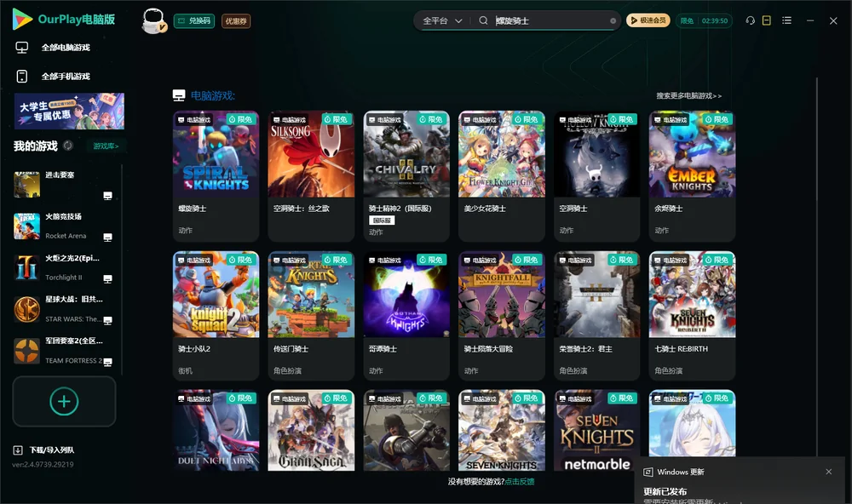Open the Ember Knights game cover

pyautogui.click(x=692, y=154)
